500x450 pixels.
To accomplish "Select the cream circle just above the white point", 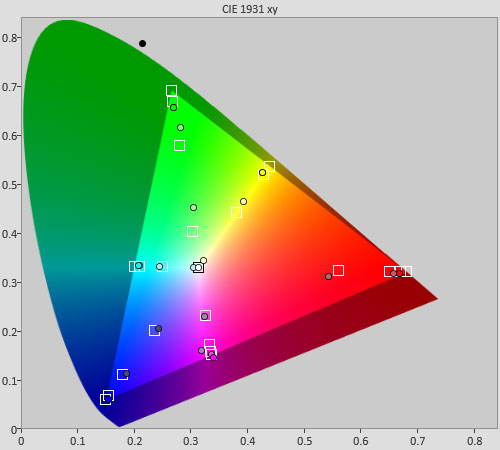I will [203, 260].
